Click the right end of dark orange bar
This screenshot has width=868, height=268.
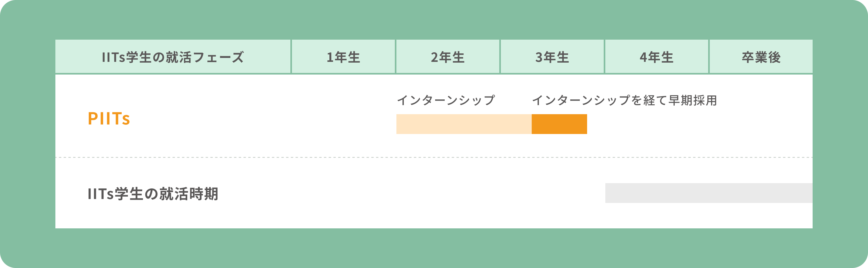586,124
